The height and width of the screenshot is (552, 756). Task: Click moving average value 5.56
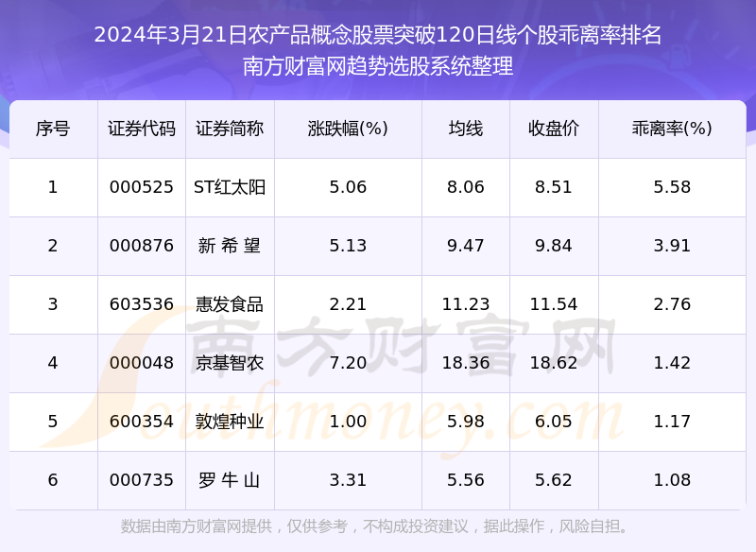pos(465,480)
